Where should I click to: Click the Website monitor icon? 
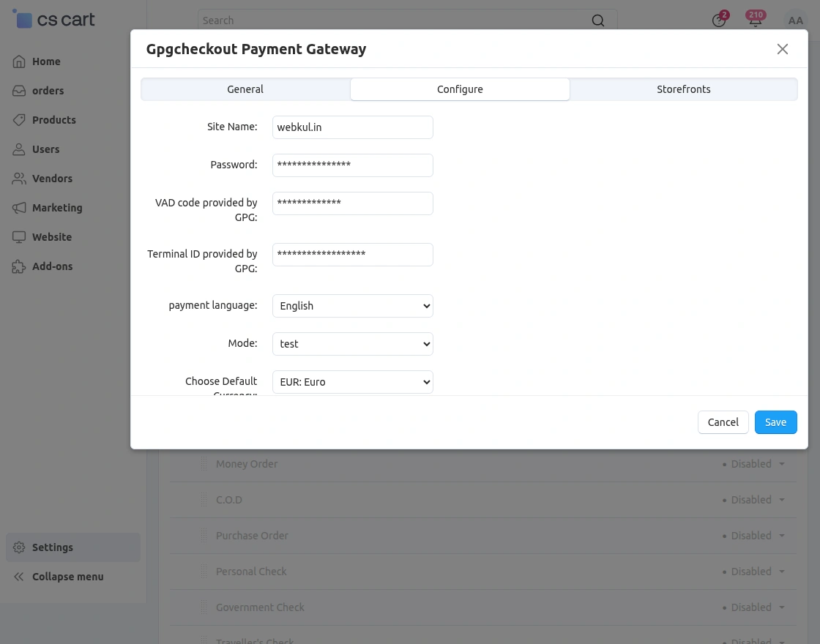point(19,237)
